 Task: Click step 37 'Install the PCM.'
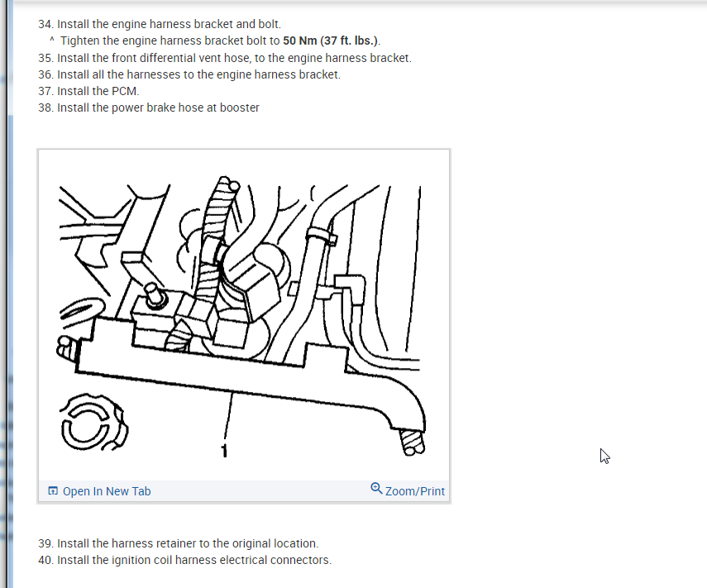pos(88,91)
